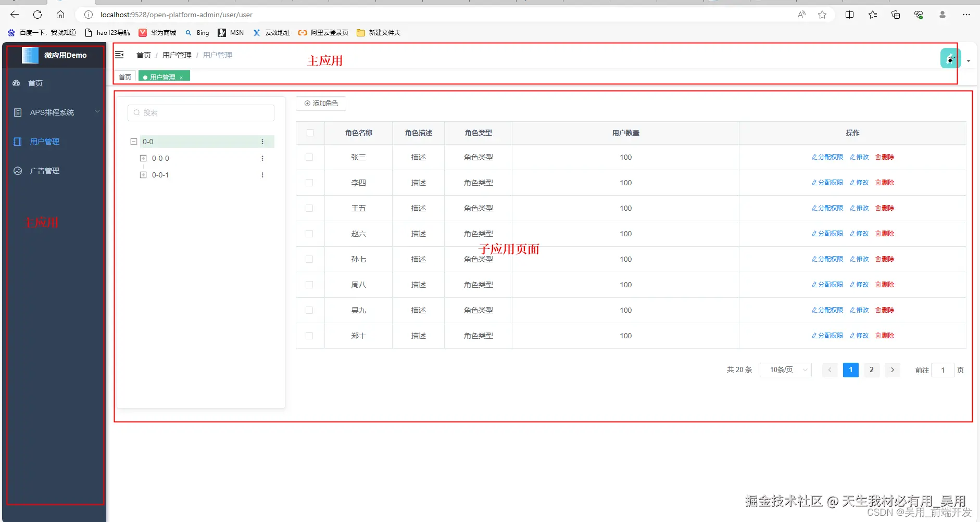The image size is (980, 522).
Task: Go to pagination page 2
Action: (x=872, y=370)
